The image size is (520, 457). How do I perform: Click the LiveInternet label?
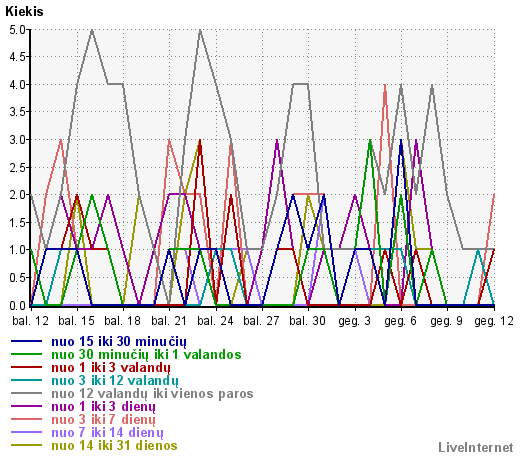click(476, 448)
